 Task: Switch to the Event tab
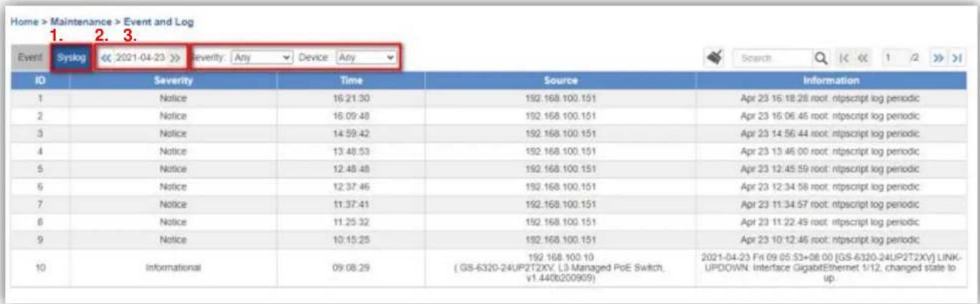tap(29, 56)
